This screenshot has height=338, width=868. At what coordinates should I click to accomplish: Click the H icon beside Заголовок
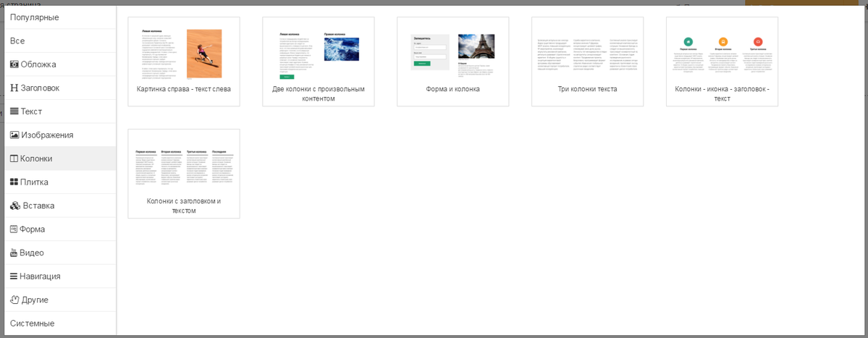pos(14,88)
